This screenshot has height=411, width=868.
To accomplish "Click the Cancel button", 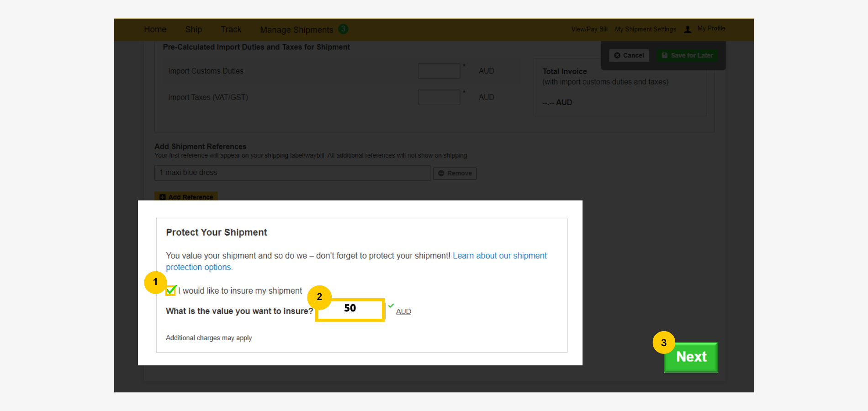I will [629, 55].
